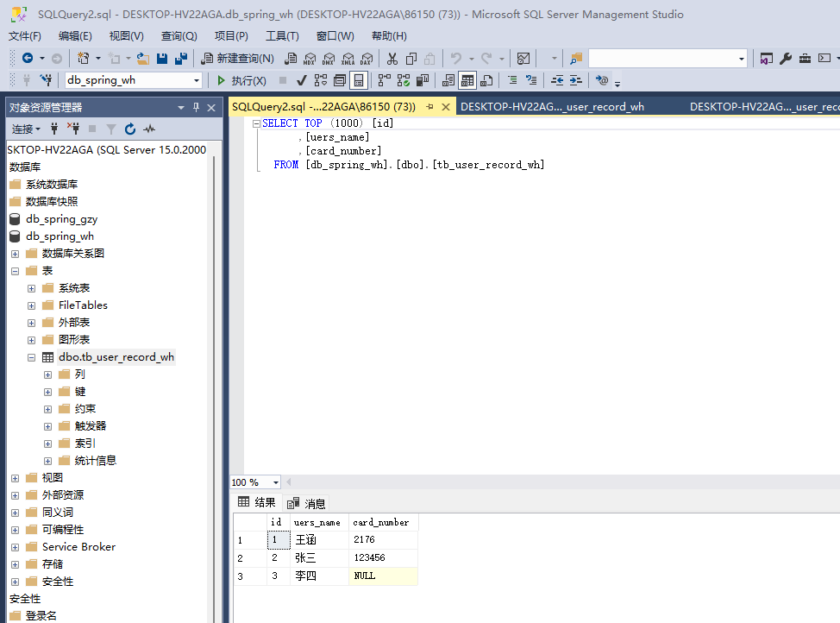Click the 新建查询(N) button
The image size is (840, 623).
tap(237, 58)
